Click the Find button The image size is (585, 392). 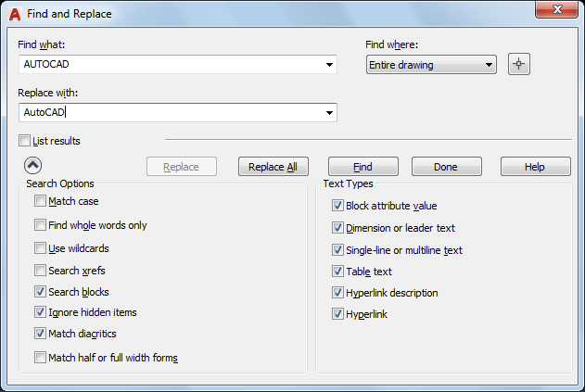coord(363,167)
